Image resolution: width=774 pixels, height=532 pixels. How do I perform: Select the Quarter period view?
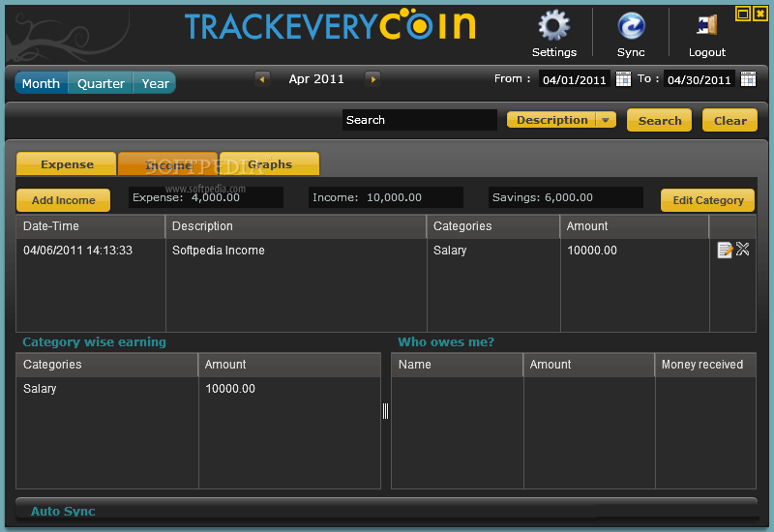click(x=101, y=83)
